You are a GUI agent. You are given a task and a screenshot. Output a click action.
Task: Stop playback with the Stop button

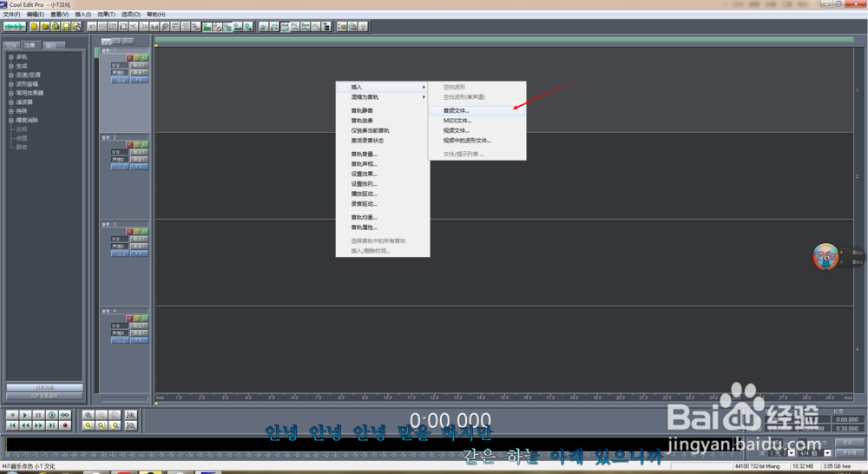click(12, 415)
